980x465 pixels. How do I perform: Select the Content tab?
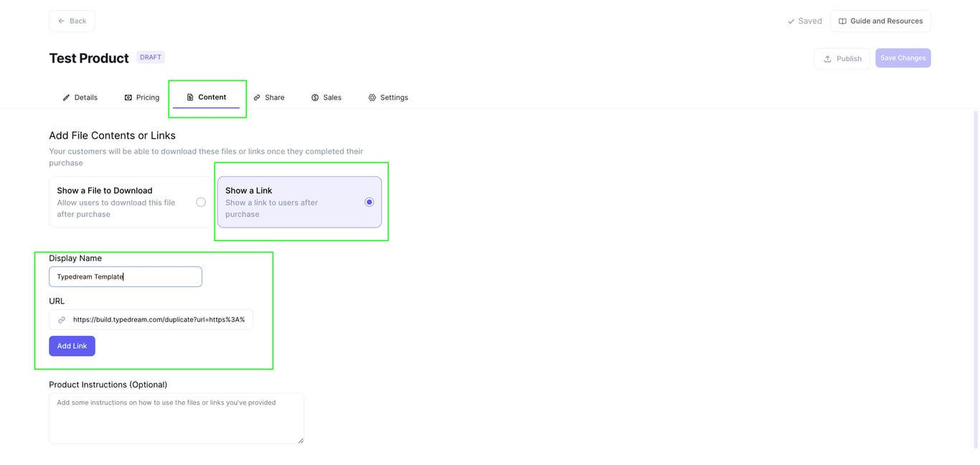(x=207, y=98)
